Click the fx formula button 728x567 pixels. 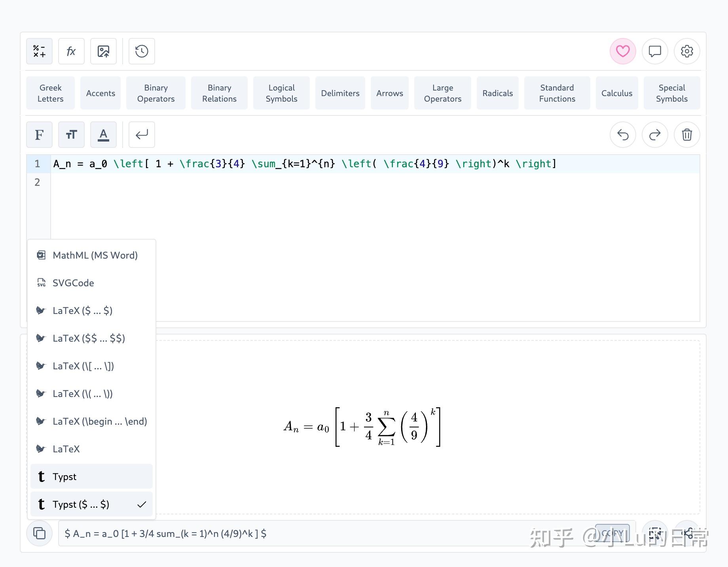point(71,51)
